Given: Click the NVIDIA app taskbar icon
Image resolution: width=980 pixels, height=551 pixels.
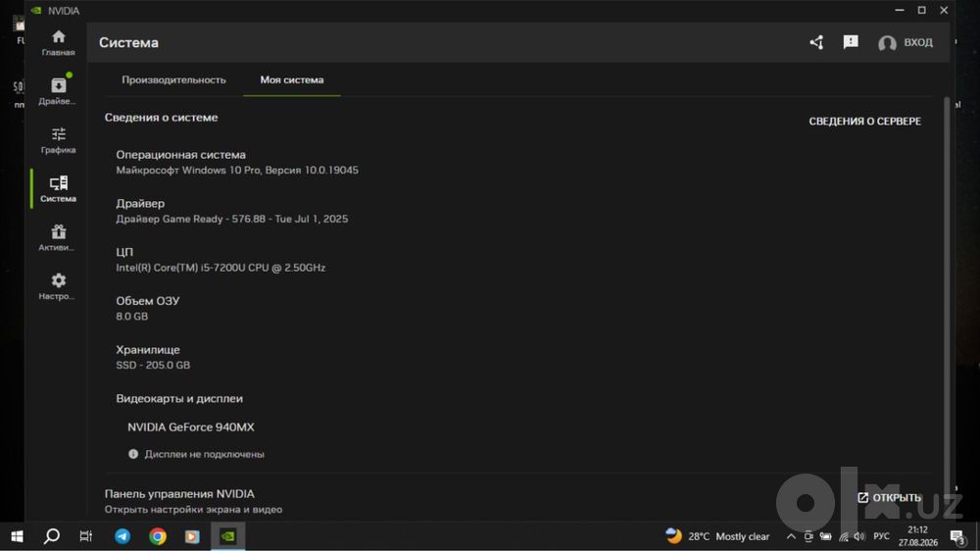Looking at the screenshot, I should 228,536.
